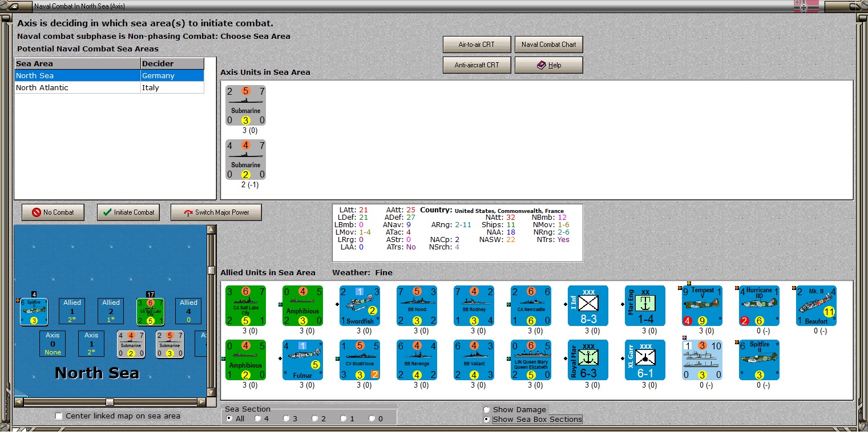This screenshot has height=435, width=868.
Task: Select sea section 2 radio button
Action: pyautogui.click(x=315, y=418)
